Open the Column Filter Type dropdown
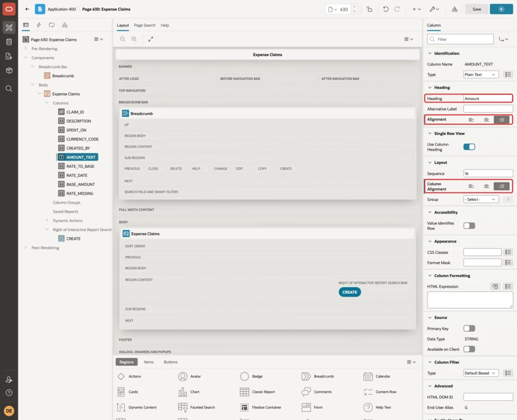517x420 pixels. pyautogui.click(x=481, y=373)
